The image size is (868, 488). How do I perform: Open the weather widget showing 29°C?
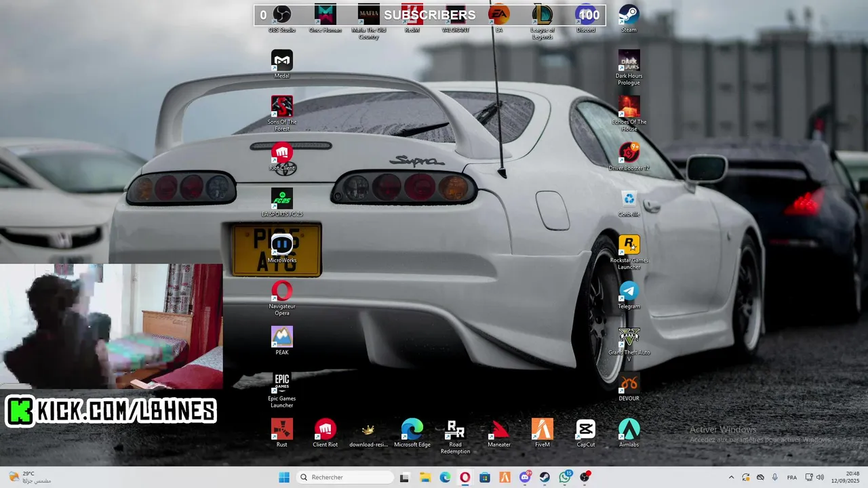28,477
